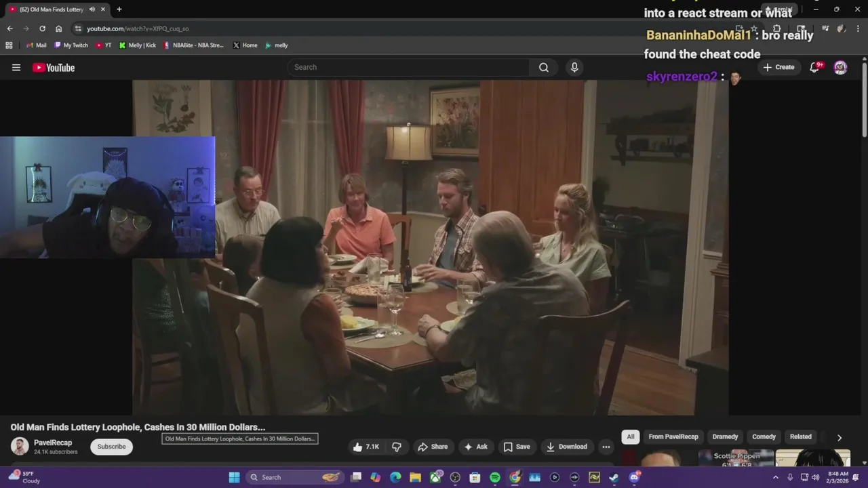The width and height of the screenshot is (868, 488).
Task: Open Spotify from the taskbar
Action: coord(495,477)
